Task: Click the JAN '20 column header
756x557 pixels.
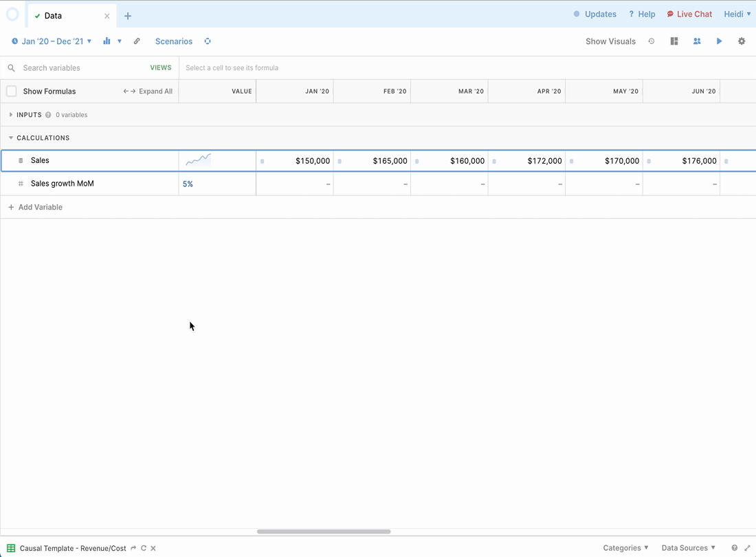Action: coord(295,91)
